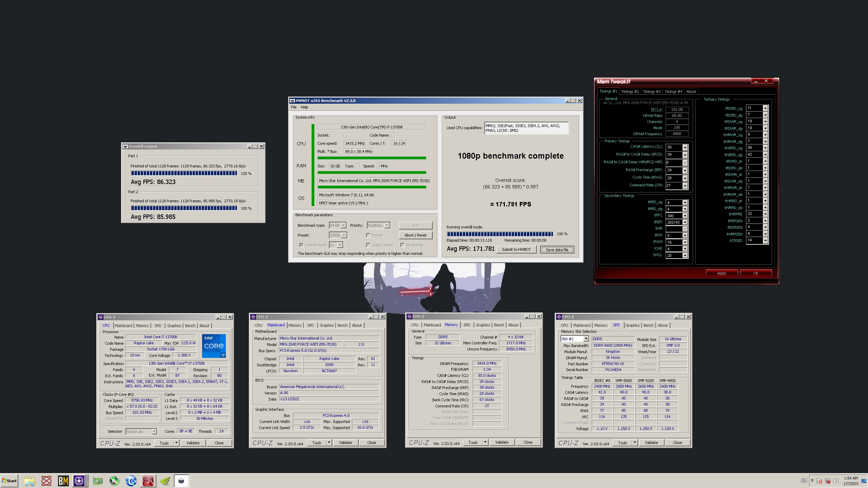
Task: Click the Overkill output title bar icon
Action: pyautogui.click(x=125, y=146)
